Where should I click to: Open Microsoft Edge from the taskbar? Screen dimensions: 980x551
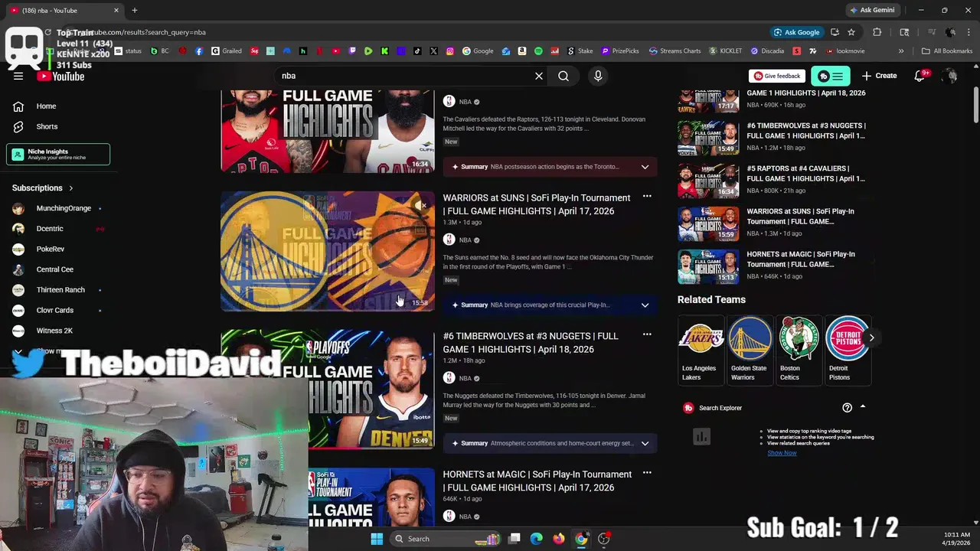[537, 539]
